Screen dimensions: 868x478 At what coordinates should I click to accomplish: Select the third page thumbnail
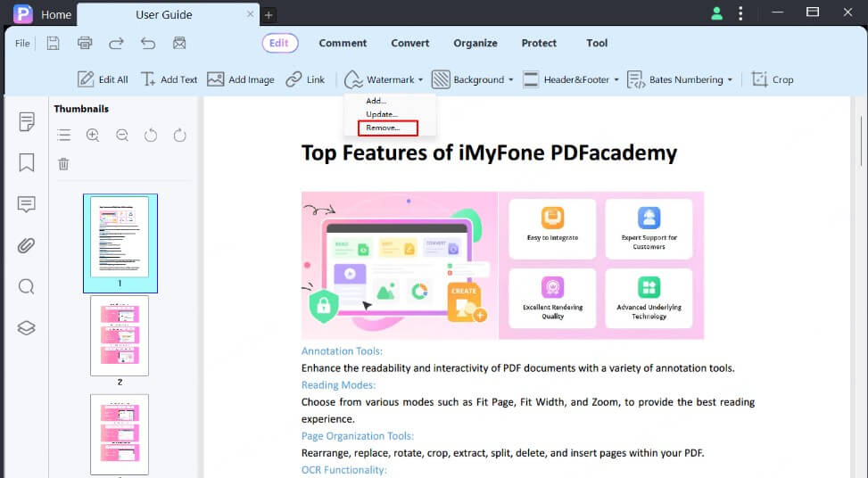pos(120,434)
